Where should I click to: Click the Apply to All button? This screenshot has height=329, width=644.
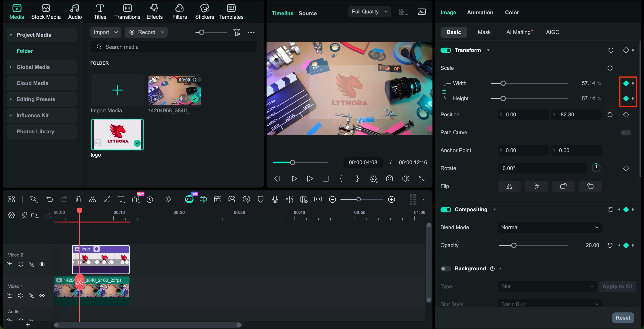click(617, 286)
